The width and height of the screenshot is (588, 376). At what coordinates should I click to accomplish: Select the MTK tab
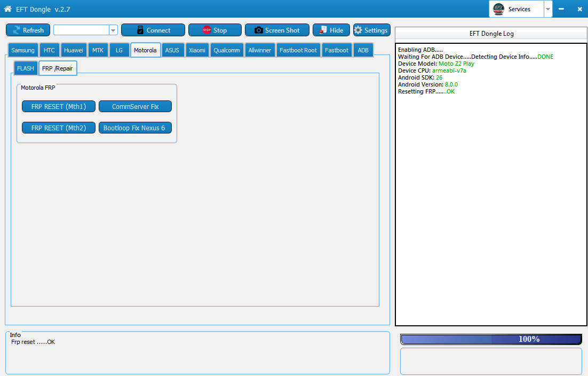tap(98, 50)
